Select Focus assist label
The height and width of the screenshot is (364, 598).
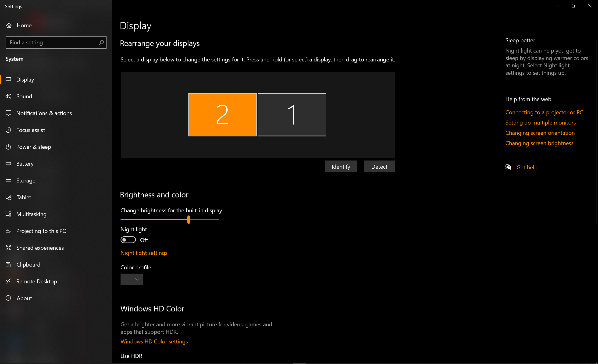click(x=31, y=130)
